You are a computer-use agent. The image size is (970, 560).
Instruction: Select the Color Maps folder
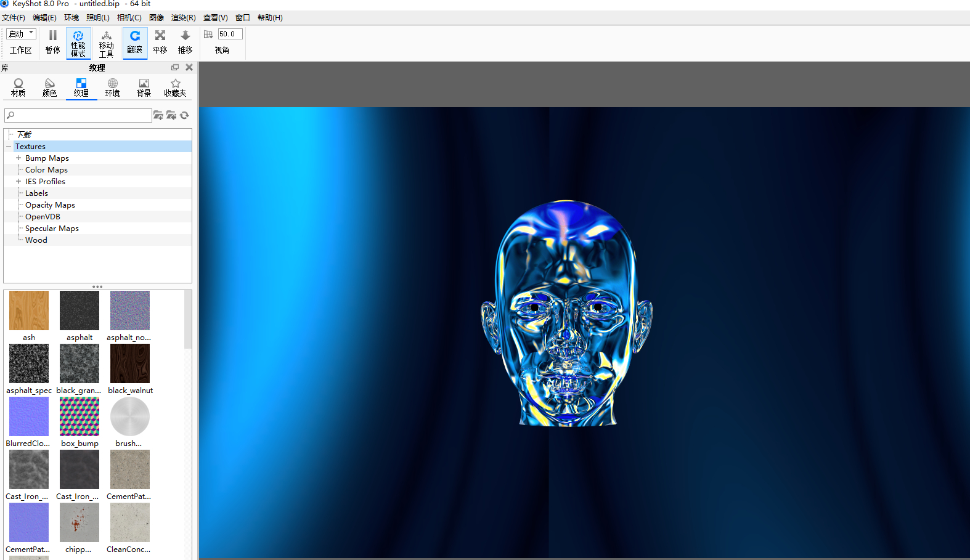pos(46,170)
